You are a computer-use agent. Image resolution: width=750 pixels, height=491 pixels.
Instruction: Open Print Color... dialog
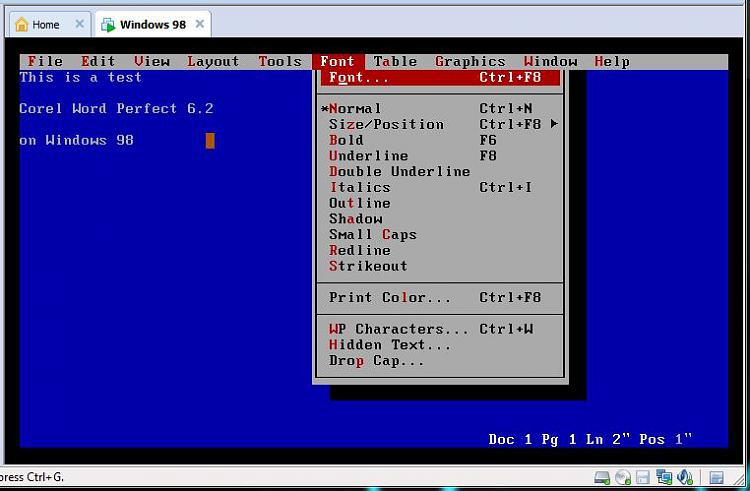(440, 297)
